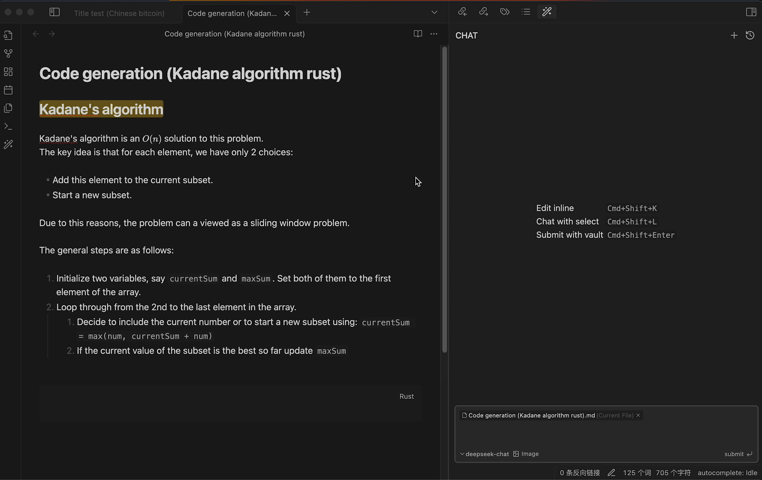This screenshot has height=480, width=762.
Task: Toggle the right sidebar panel
Action: (751, 12)
